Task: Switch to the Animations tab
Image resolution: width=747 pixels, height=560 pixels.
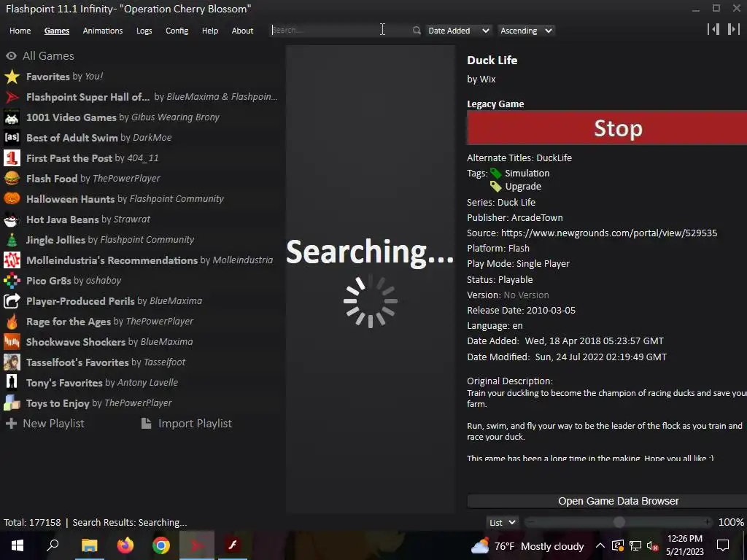Action: [x=103, y=31]
